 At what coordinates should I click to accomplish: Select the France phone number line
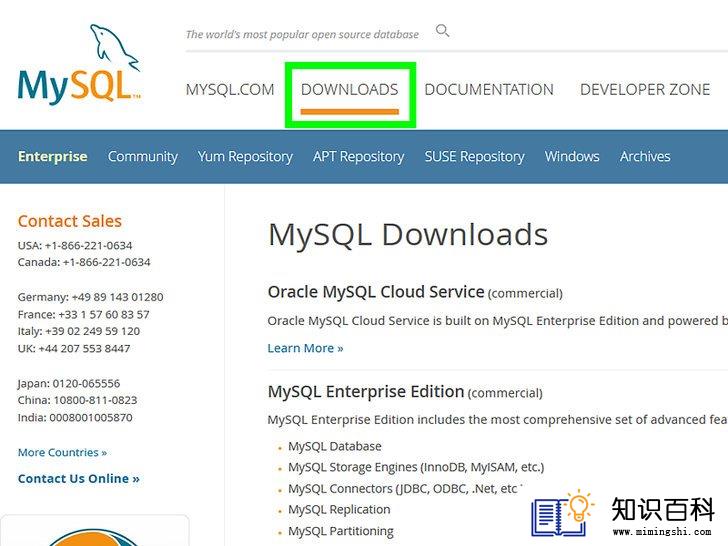[x=84, y=314]
